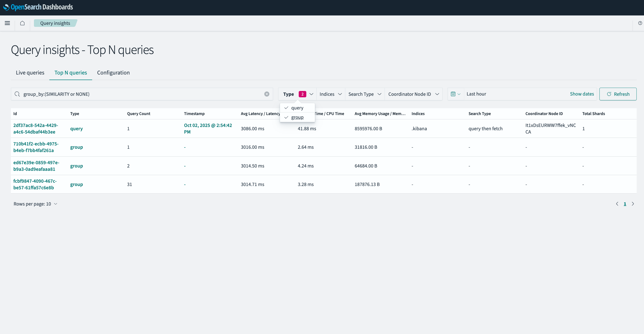Open query id 2df37ac8-542a-4429-a4c6-54dbaf44b3ee
The width and height of the screenshot is (644, 334).
coord(36,128)
